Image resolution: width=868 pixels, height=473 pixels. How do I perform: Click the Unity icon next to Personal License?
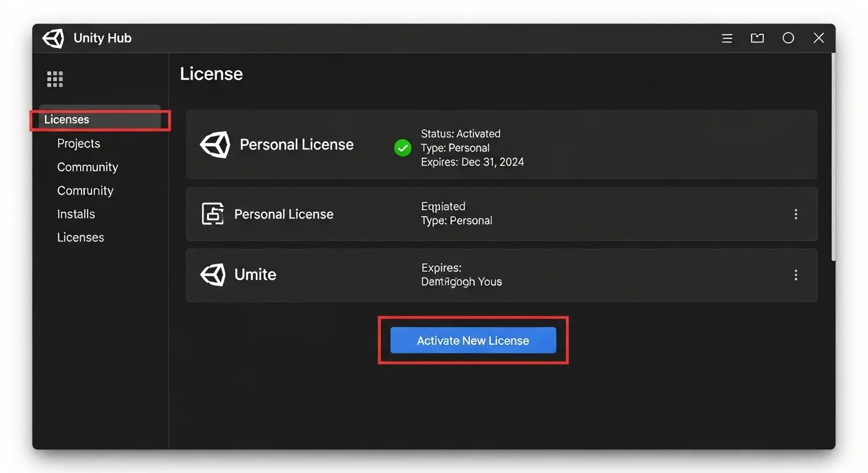pos(214,144)
